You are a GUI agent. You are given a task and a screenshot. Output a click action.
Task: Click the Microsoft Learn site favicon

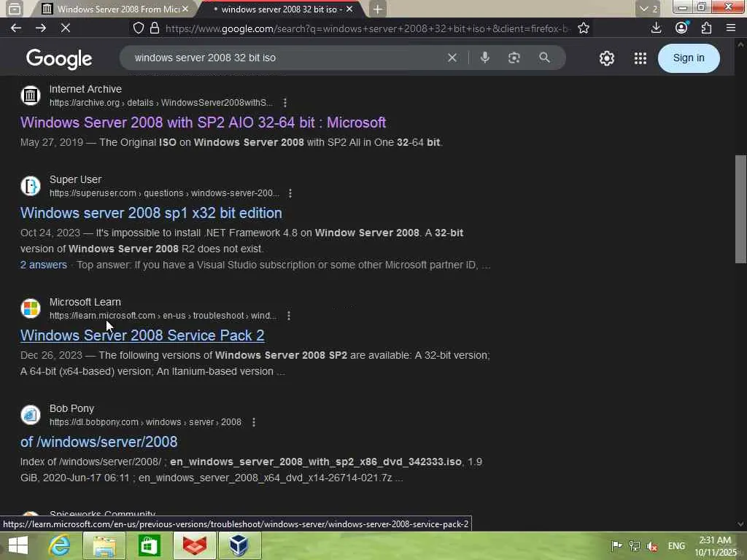[x=31, y=308]
